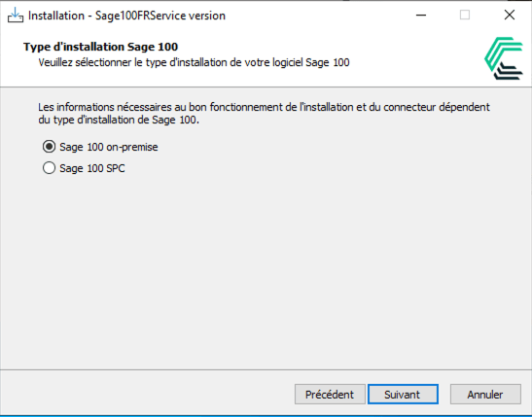This screenshot has width=532, height=417.
Task: Minimize the installation window
Action: pos(421,16)
